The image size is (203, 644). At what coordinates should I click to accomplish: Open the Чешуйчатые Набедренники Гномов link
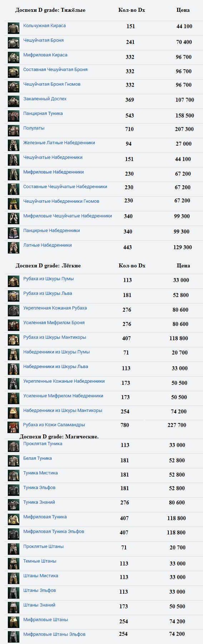61,201
